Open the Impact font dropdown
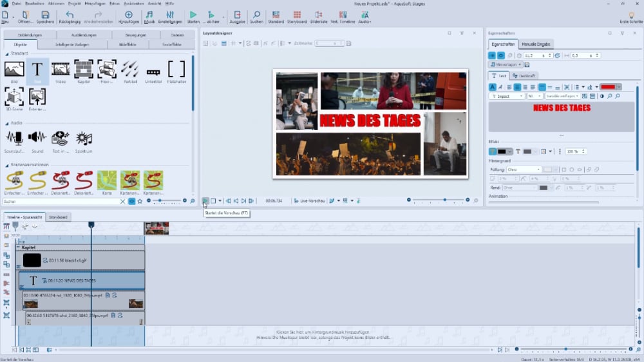644x362 pixels. click(x=507, y=96)
